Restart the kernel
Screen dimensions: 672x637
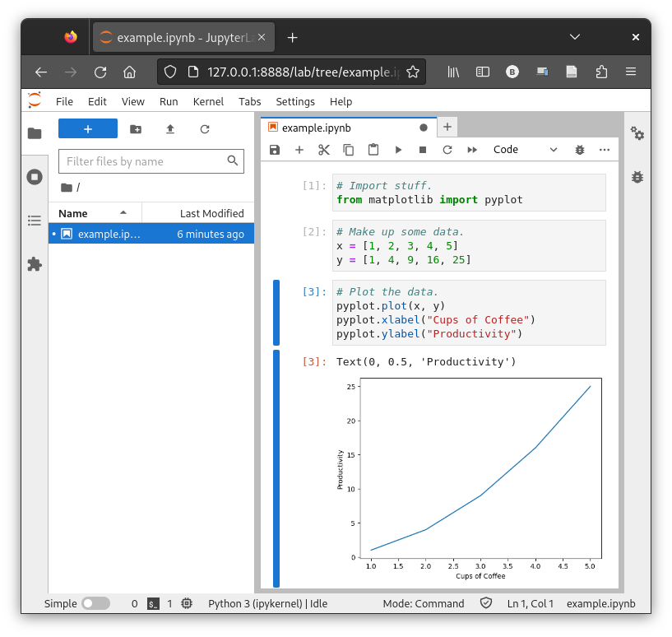pos(447,149)
